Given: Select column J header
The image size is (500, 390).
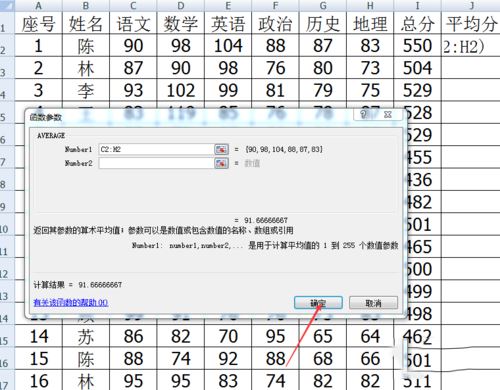Looking at the screenshot, I should tap(471, 6).
